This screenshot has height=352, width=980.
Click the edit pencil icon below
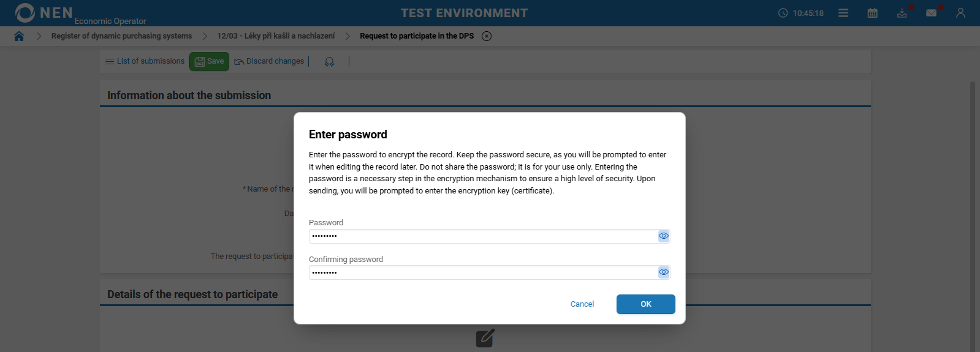point(485,338)
